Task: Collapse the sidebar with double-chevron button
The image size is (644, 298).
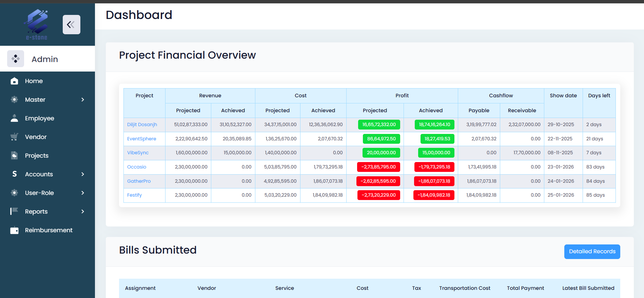Action: 71,24
